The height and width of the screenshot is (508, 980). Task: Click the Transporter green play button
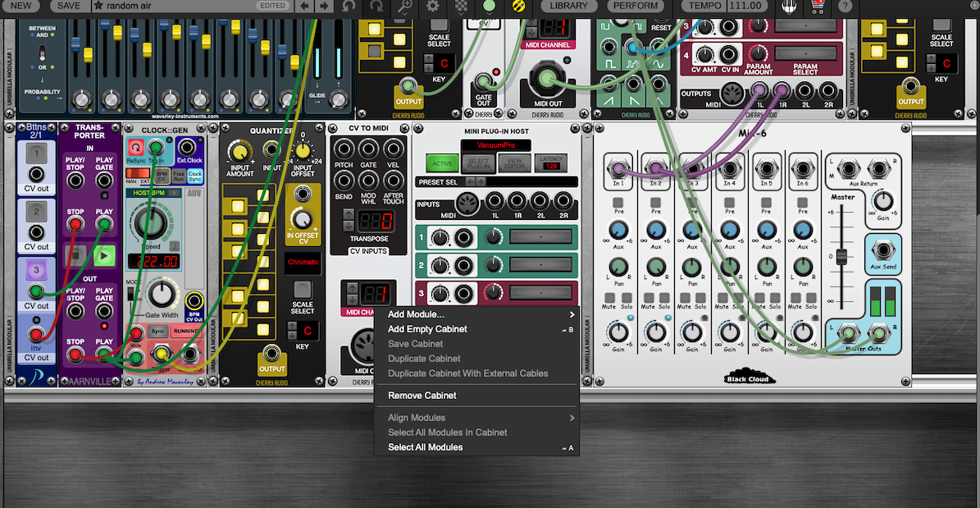coord(104,256)
